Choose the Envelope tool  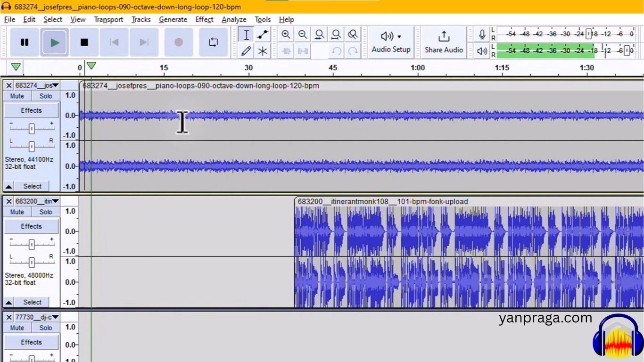click(263, 35)
